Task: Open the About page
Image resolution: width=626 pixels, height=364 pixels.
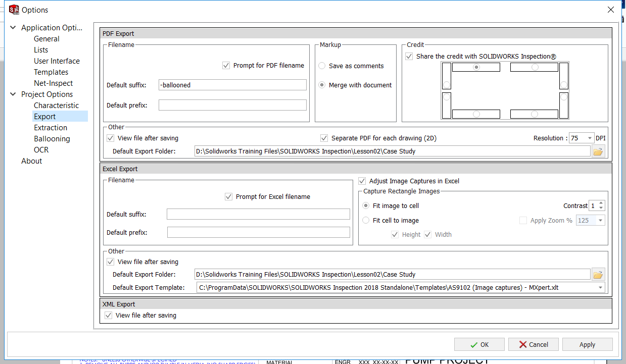Action: pos(31,161)
